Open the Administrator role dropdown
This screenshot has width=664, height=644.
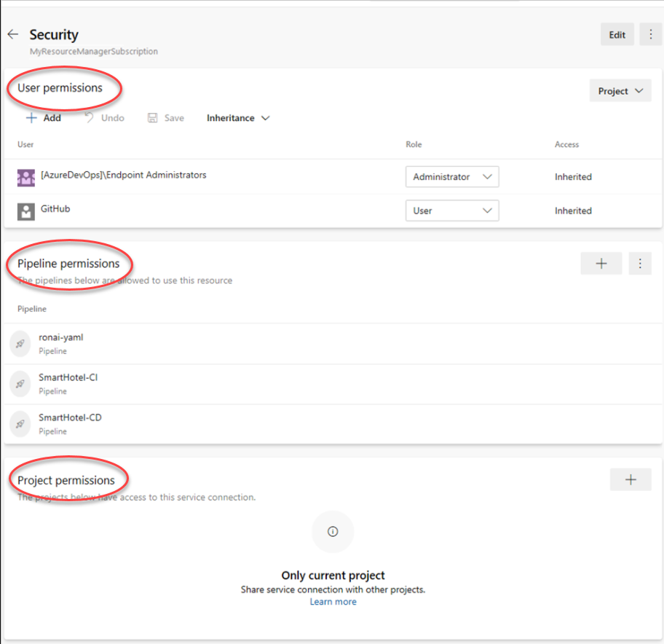pyautogui.click(x=451, y=177)
